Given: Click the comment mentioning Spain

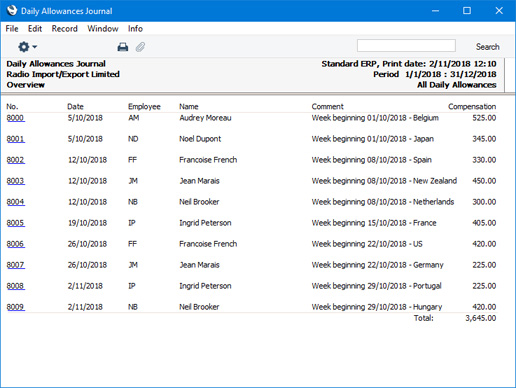Looking at the screenshot, I should (371, 160).
